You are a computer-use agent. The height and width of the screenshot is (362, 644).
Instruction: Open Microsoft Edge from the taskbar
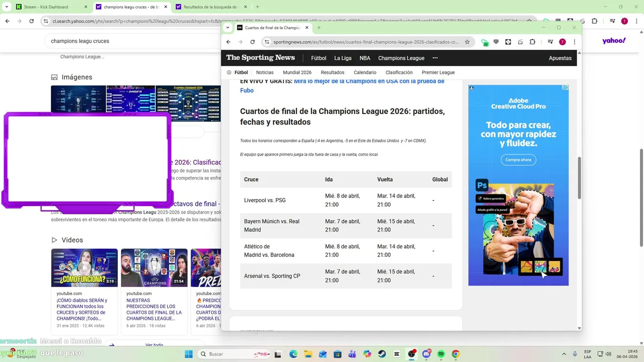tap(293, 354)
